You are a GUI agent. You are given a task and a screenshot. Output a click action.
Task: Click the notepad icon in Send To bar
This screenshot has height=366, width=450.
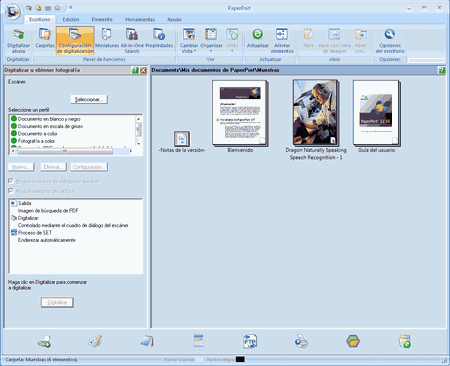coord(147,342)
